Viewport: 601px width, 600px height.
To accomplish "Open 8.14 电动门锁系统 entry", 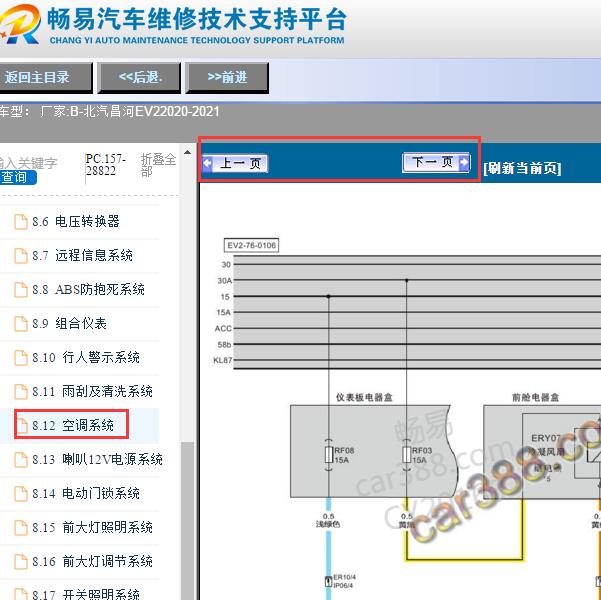I will (x=86, y=493).
